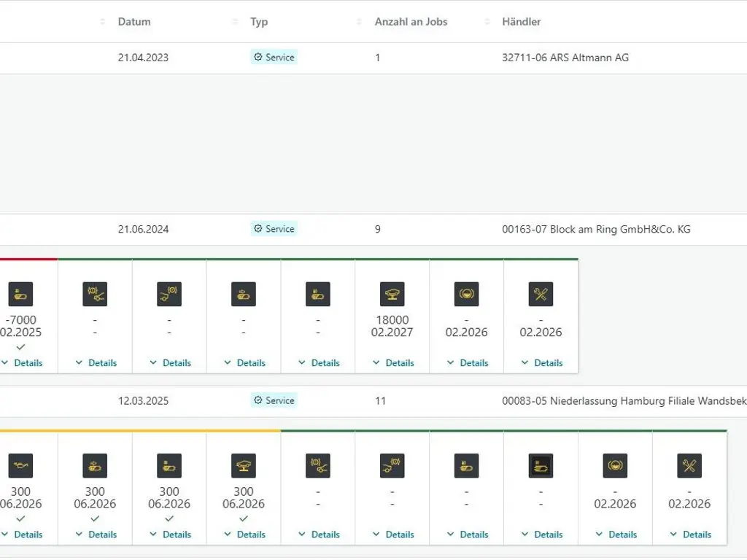Viewport: 747px width, 560px height.
Task: Click the battery icon in 12.03.2025 service
Action: (x=541, y=466)
